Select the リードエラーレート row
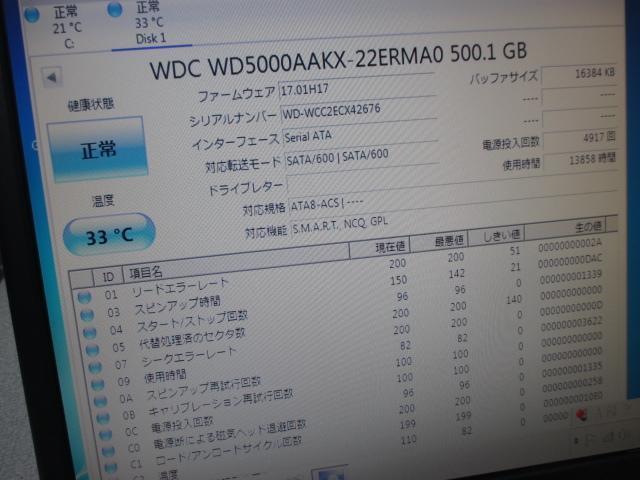 pyautogui.click(x=339, y=271)
